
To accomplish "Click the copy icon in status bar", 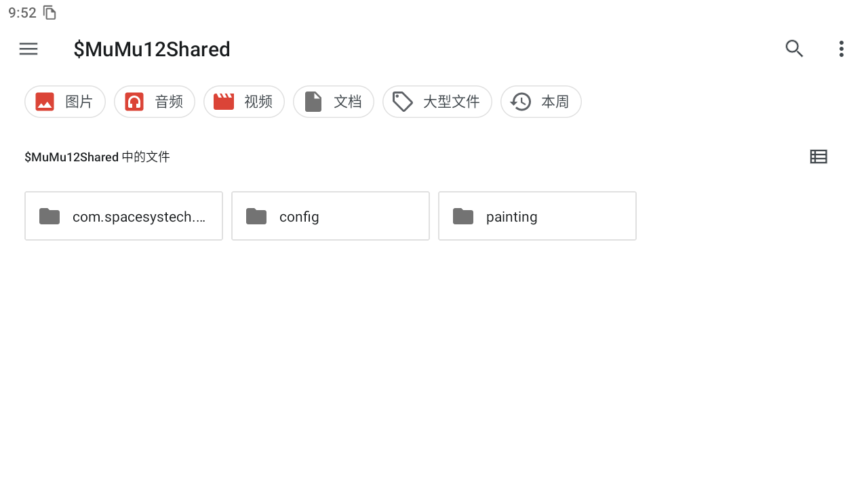I will point(50,13).
